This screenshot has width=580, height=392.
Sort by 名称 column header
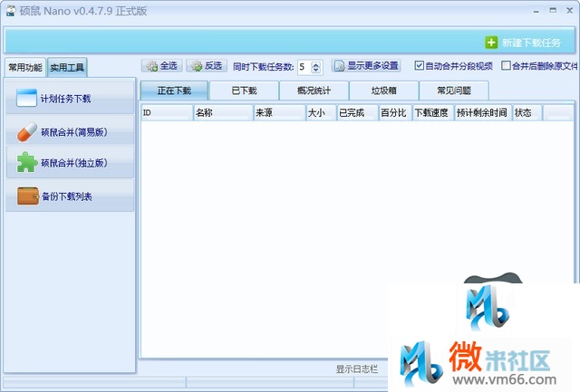(x=223, y=112)
